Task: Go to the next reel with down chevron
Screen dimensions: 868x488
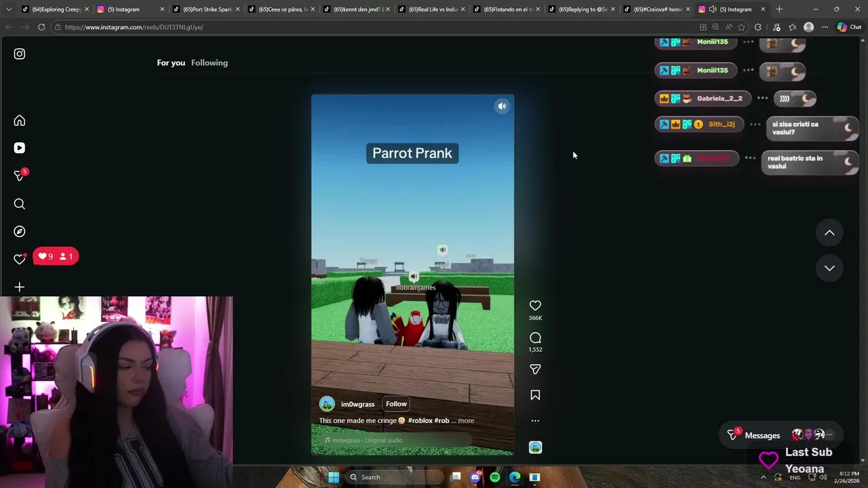Action: tap(829, 268)
